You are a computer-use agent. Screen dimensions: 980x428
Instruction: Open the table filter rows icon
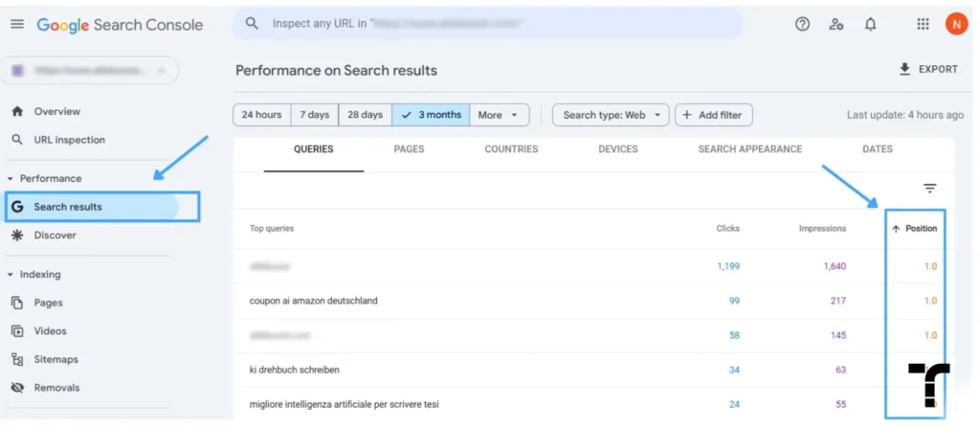[930, 189]
